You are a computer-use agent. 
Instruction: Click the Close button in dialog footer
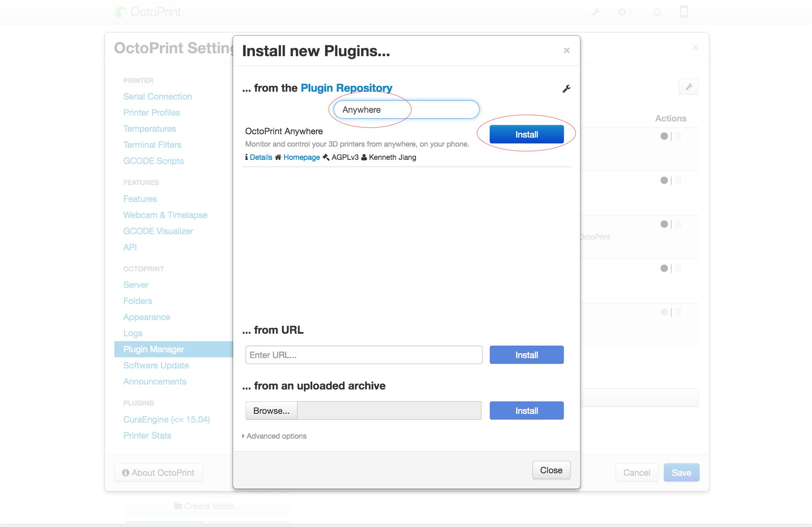[551, 470]
